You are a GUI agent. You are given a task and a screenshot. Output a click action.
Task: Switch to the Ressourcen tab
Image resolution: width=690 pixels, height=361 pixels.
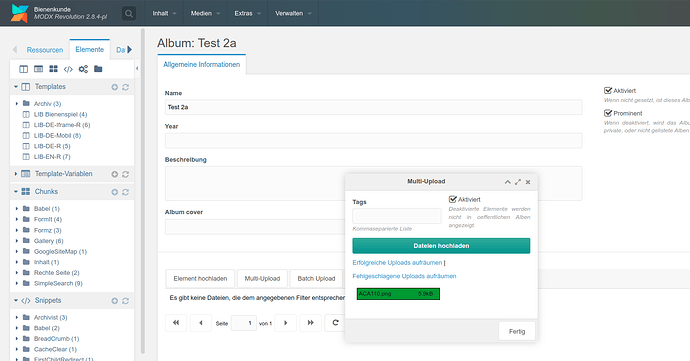pyautogui.click(x=45, y=50)
